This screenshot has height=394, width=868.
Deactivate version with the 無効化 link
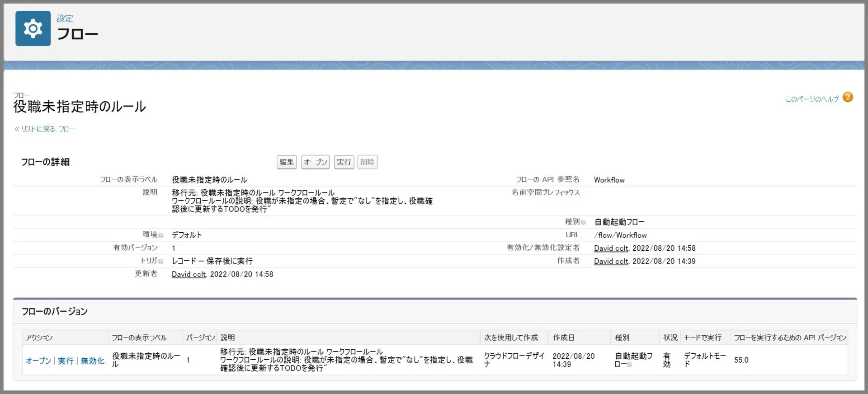(x=93, y=361)
